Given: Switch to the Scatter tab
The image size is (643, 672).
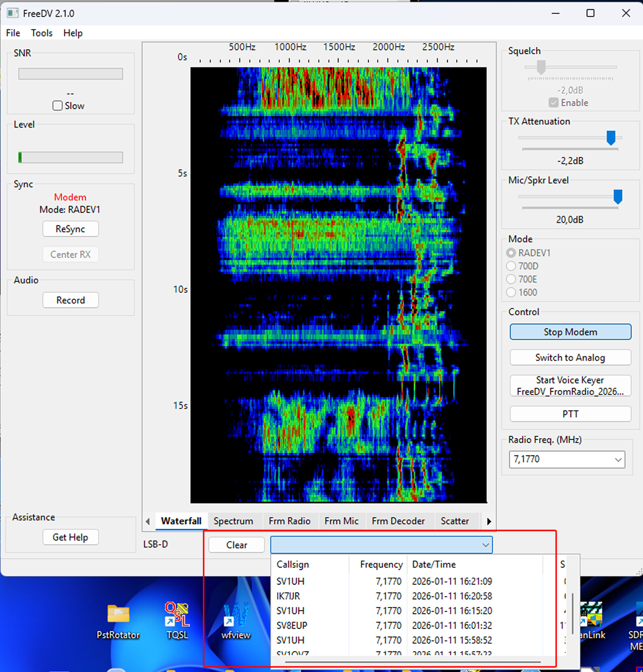Looking at the screenshot, I should [454, 521].
